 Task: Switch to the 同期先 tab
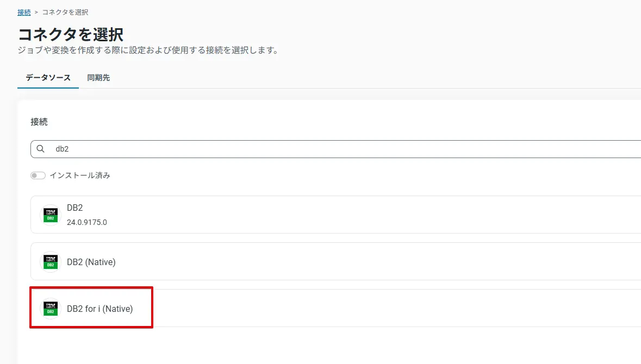click(98, 78)
